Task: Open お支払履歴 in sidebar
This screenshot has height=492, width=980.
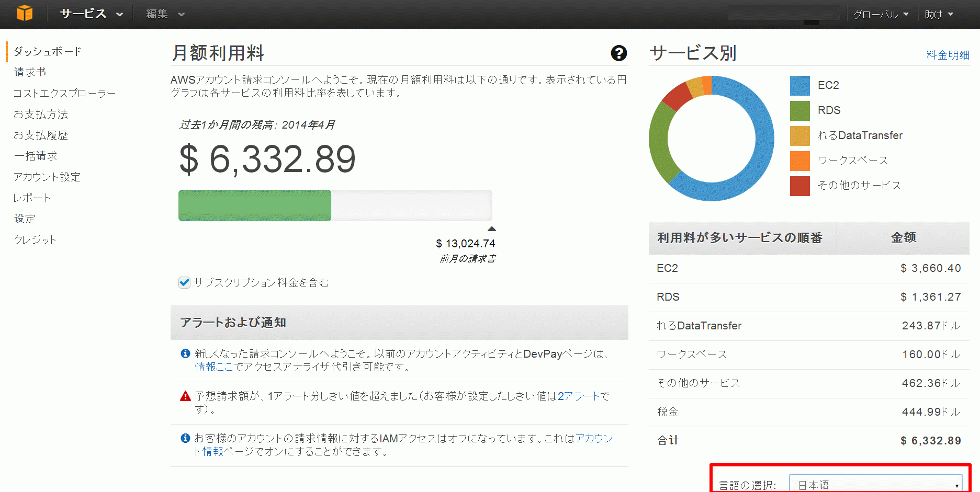Action: point(41,135)
